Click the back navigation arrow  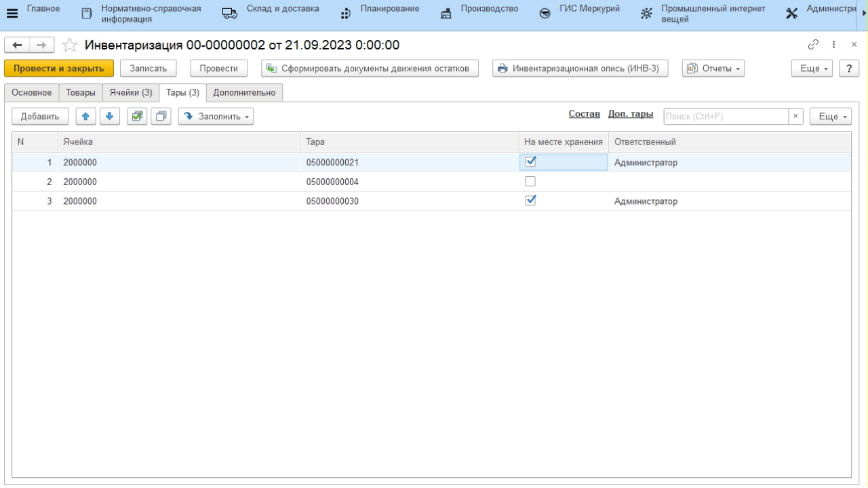[14, 45]
